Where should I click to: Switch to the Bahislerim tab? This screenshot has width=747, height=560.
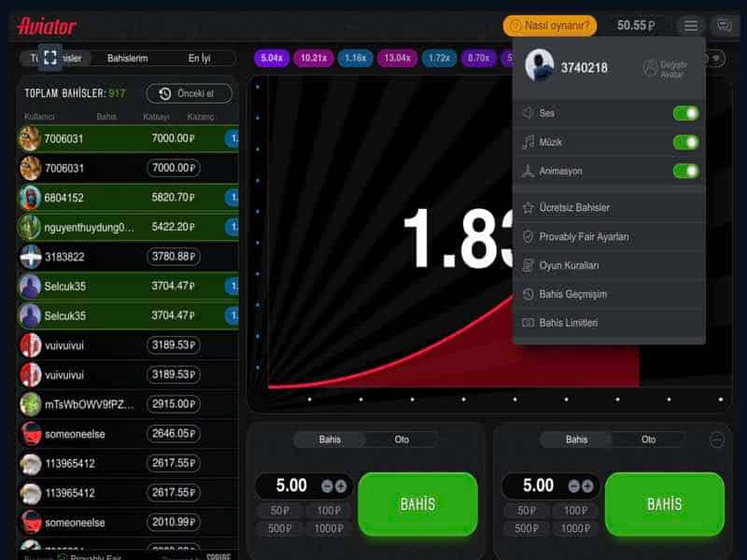(128, 58)
